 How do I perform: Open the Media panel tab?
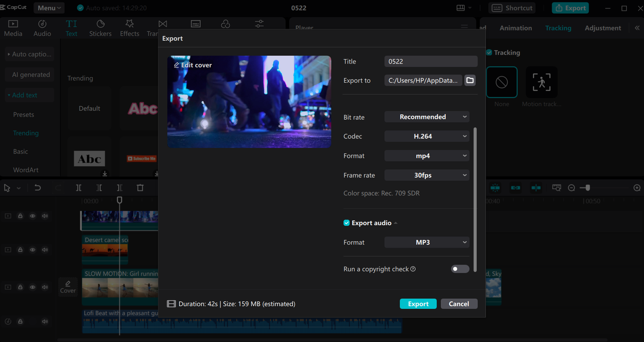coord(13,28)
